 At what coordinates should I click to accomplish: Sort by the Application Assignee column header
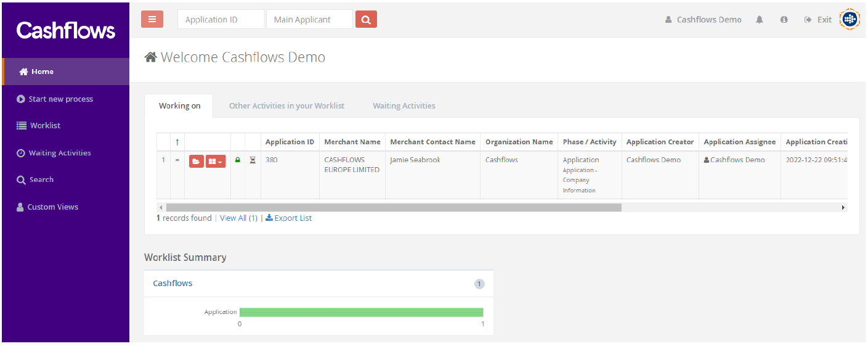[740, 142]
